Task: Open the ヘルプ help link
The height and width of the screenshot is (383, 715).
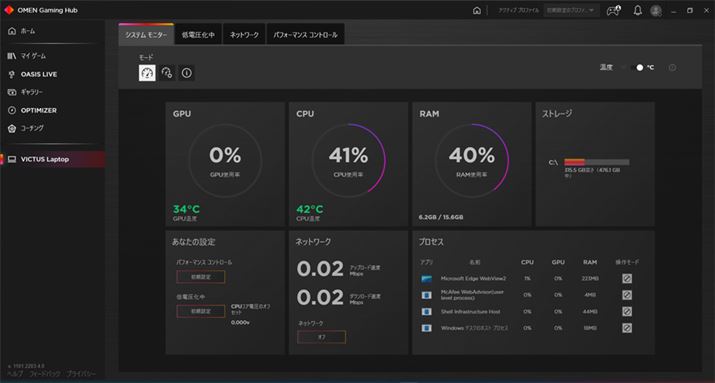Action: pyautogui.click(x=16, y=374)
